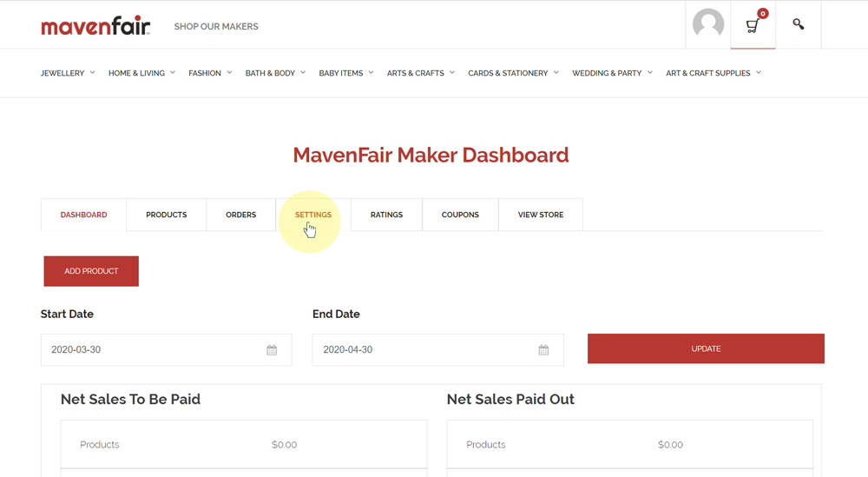Switch to the Orders tab
This screenshot has width=868, height=477.
[240, 215]
